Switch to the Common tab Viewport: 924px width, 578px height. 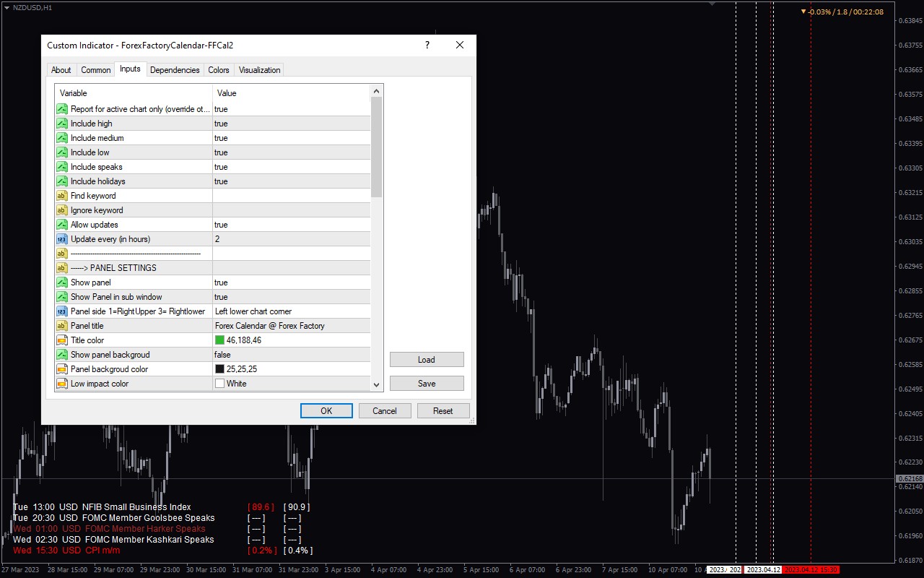click(x=96, y=70)
